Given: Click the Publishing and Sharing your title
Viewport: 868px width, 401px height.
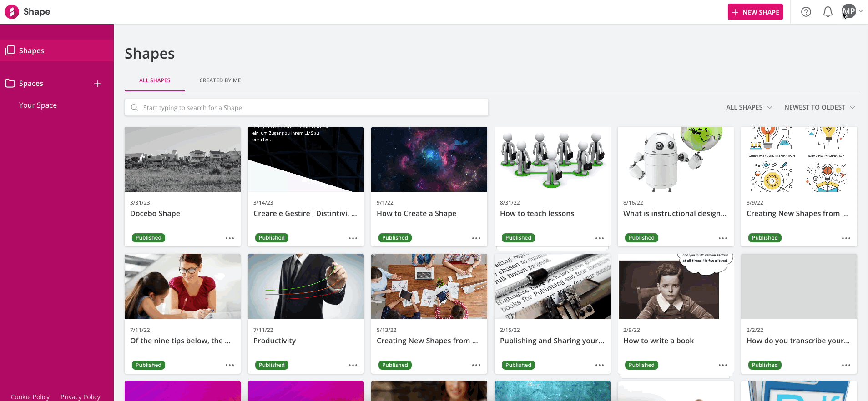Looking at the screenshot, I should pyautogui.click(x=552, y=341).
